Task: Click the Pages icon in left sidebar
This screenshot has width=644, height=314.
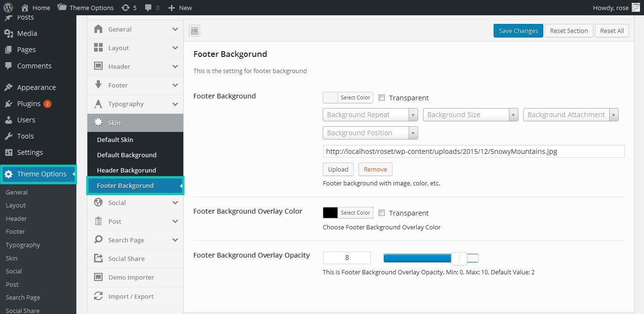Action: point(9,50)
